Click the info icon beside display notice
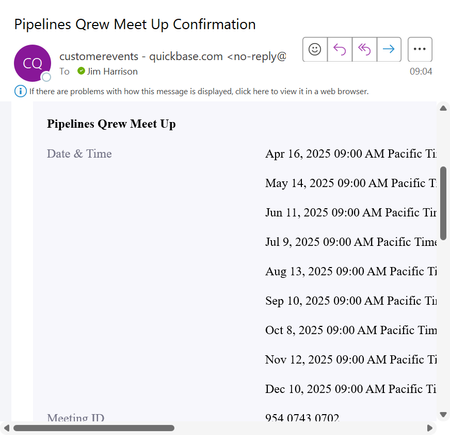The image size is (450, 435). coord(20,91)
